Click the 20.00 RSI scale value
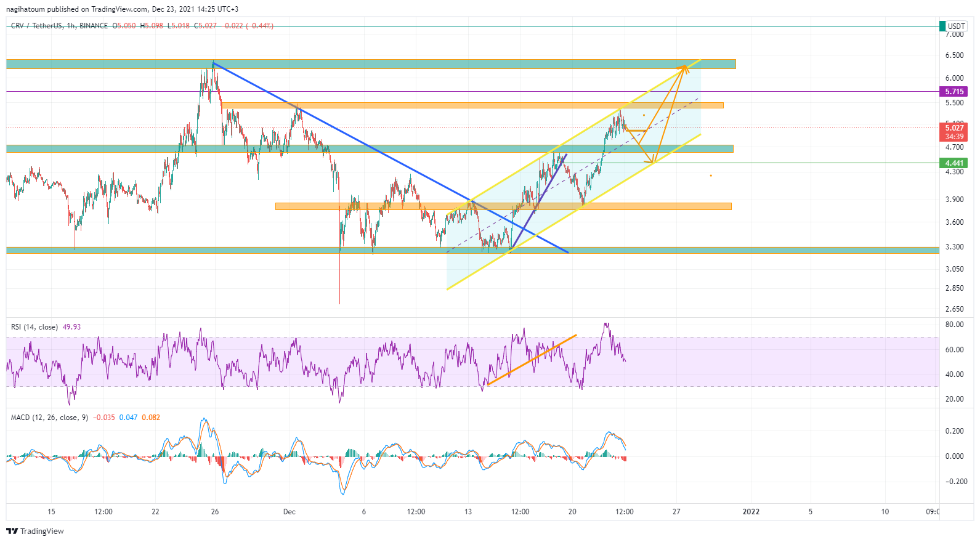This screenshot has height=542, width=980. (x=954, y=399)
